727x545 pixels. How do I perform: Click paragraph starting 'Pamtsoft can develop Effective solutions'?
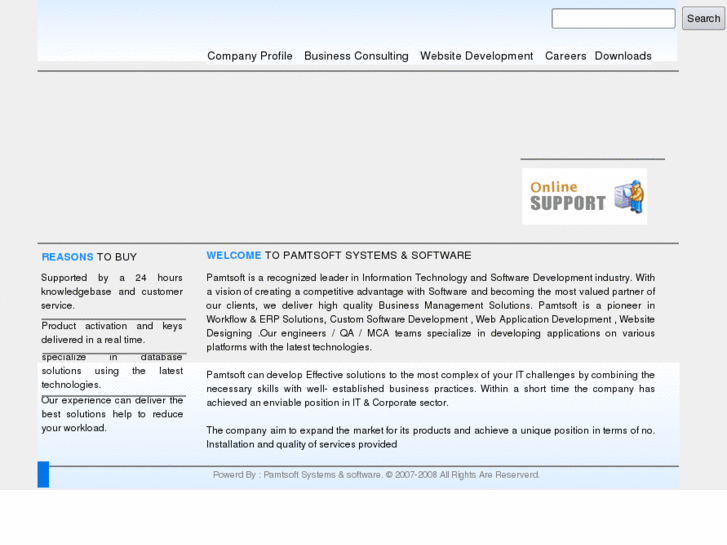pos(430,389)
